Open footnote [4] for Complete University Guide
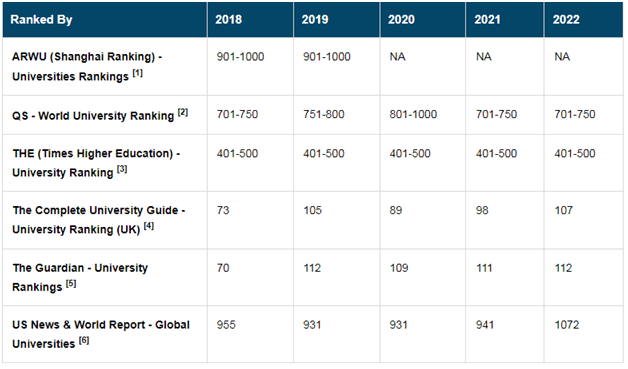This screenshot has width=628, height=369. click(149, 226)
